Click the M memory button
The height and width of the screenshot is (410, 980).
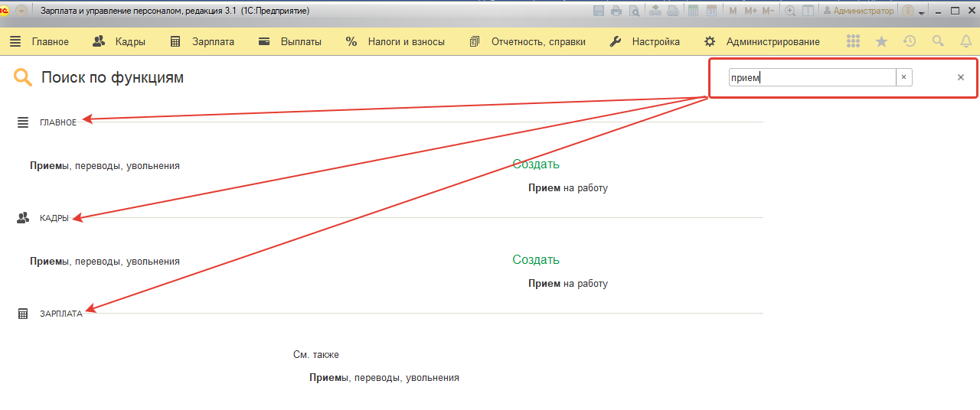(733, 11)
